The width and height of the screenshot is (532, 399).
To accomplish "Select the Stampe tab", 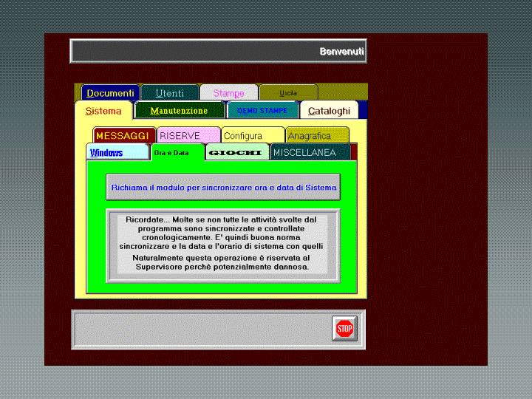I will tap(228, 93).
